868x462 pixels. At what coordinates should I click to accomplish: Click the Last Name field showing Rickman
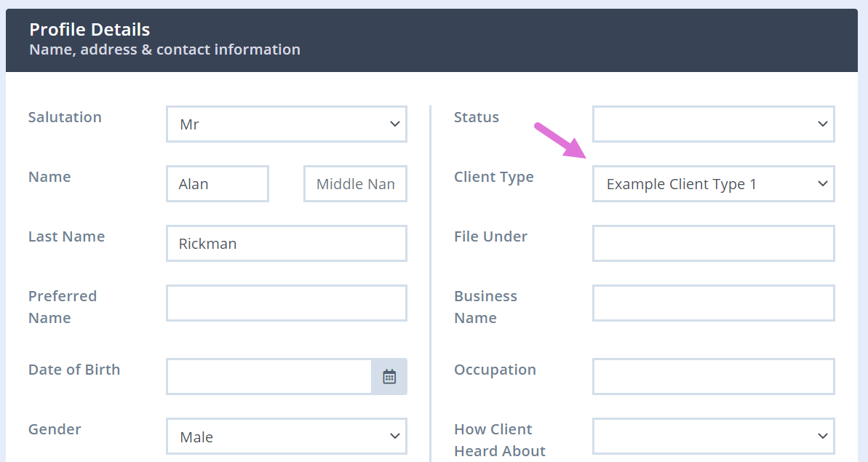coord(286,243)
